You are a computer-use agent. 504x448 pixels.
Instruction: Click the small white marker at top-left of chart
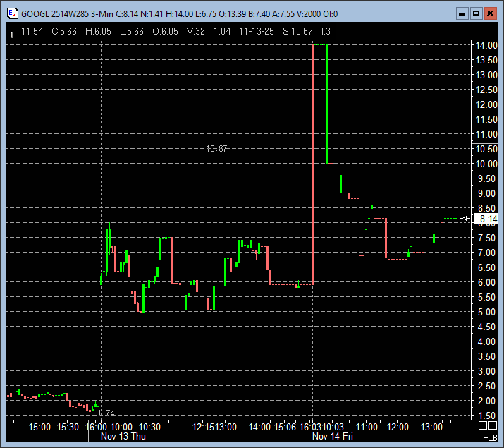(x=11, y=34)
